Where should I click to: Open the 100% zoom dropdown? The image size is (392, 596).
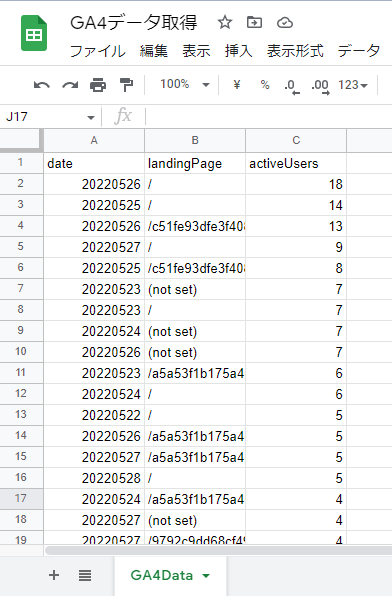coord(185,84)
